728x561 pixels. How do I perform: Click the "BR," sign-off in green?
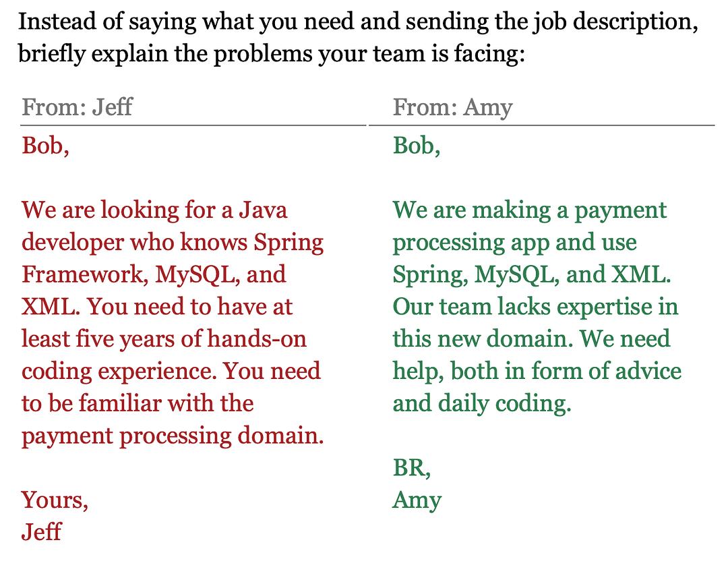[x=412, y=468]
